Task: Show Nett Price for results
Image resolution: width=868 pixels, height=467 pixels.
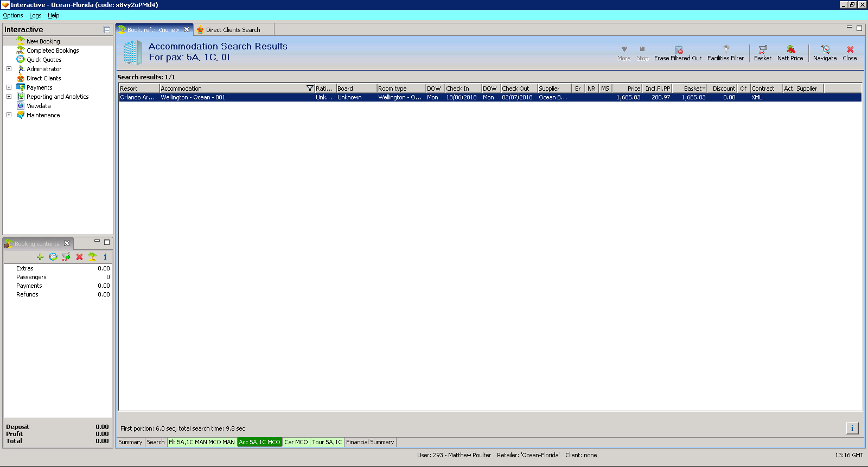Action: point(790,53)
